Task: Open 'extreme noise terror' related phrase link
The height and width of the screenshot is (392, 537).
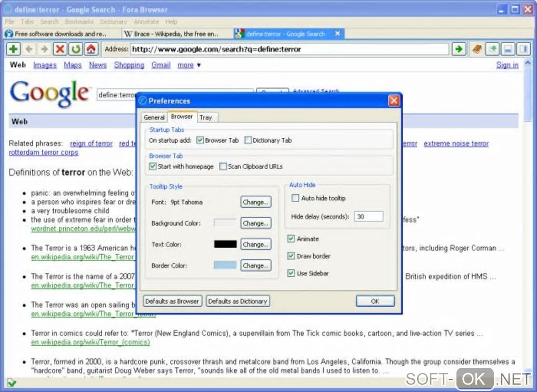Action: [456, 144]
